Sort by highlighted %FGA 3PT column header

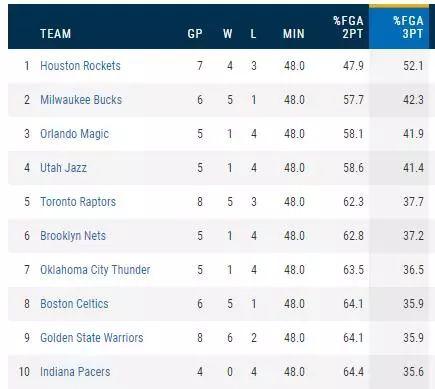click(x=408, y=27)
